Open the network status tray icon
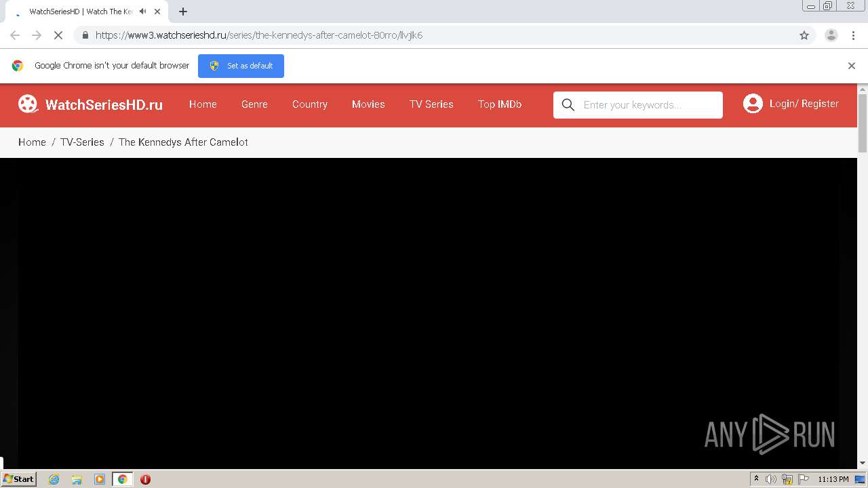The image size is (868, 488). pyautogui.click(x=787, y=479)
